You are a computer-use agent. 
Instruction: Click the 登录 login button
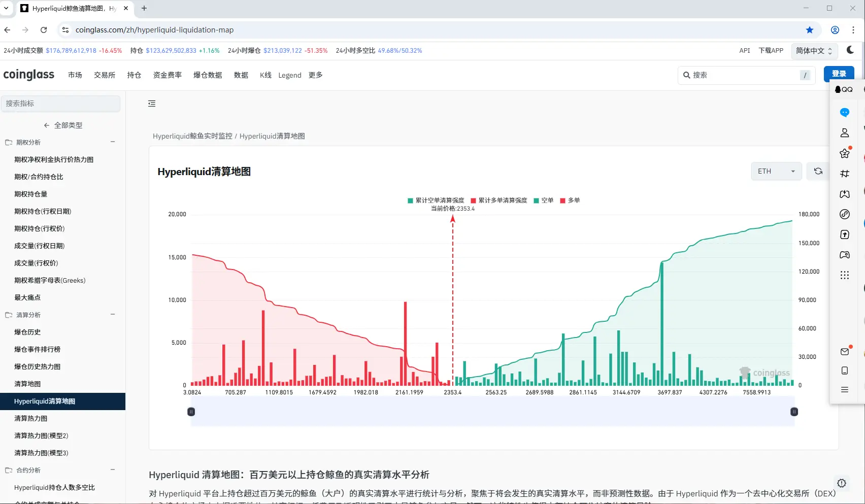tap(839, 74)
